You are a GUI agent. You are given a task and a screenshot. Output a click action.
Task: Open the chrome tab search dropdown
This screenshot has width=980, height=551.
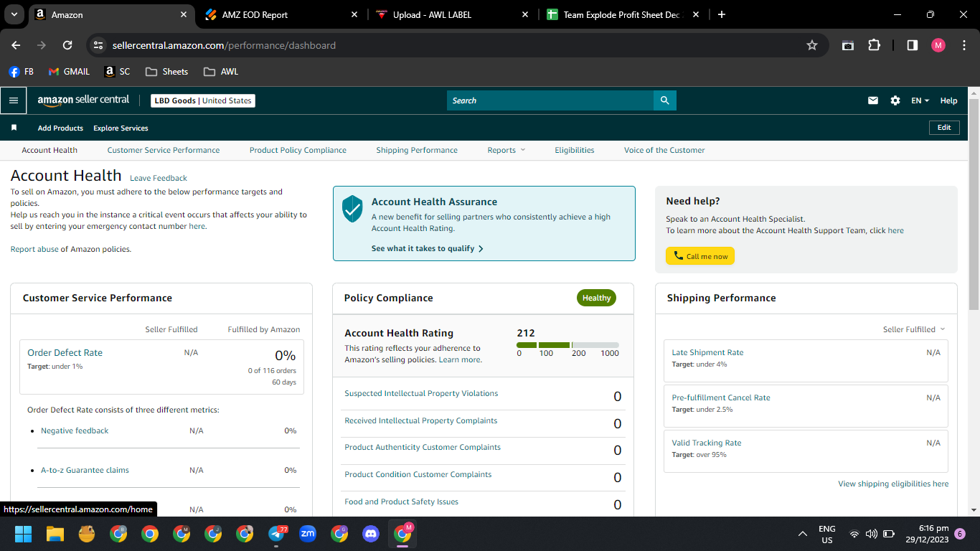pyautogui.click(x=14, y=14)
